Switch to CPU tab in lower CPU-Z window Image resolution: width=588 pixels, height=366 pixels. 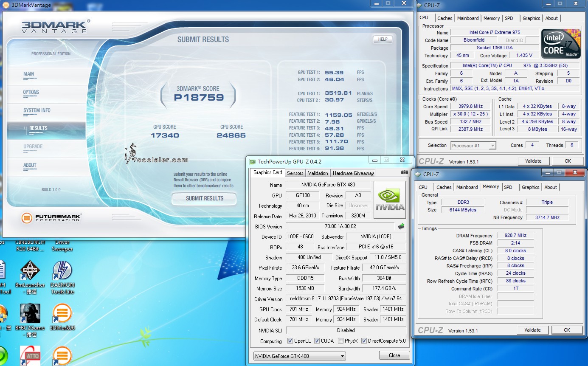tap(423, 187)
